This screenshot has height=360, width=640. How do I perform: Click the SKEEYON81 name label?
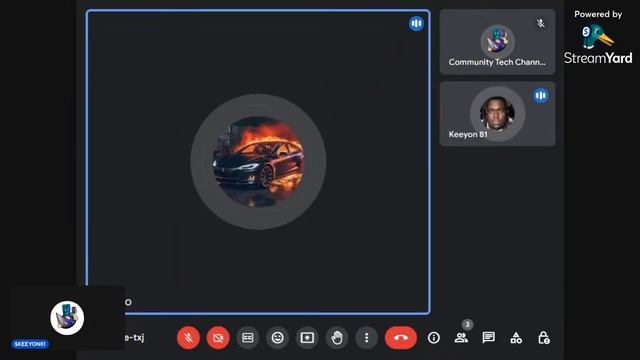(30, 344)
